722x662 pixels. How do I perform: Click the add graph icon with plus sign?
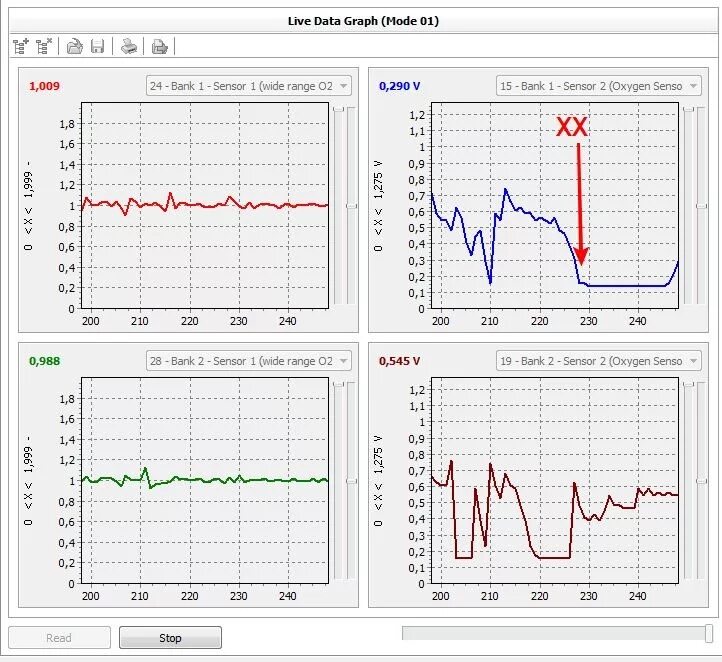pos(21,46)
